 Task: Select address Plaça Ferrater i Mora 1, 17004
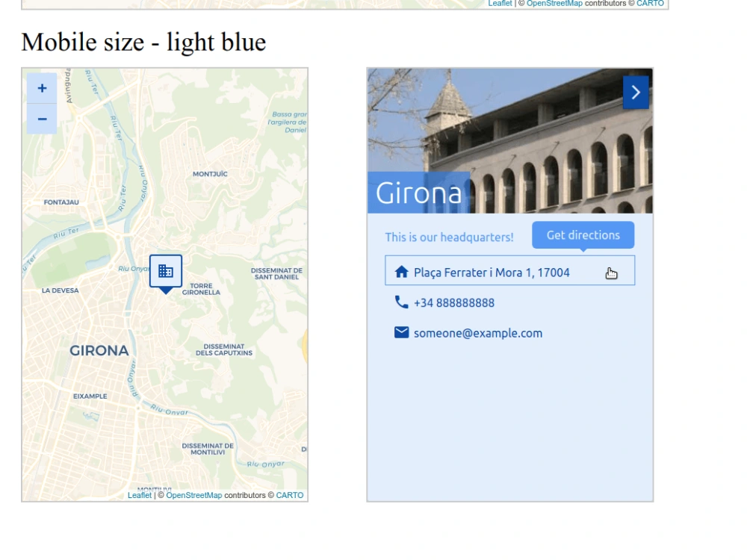(509, 270)
